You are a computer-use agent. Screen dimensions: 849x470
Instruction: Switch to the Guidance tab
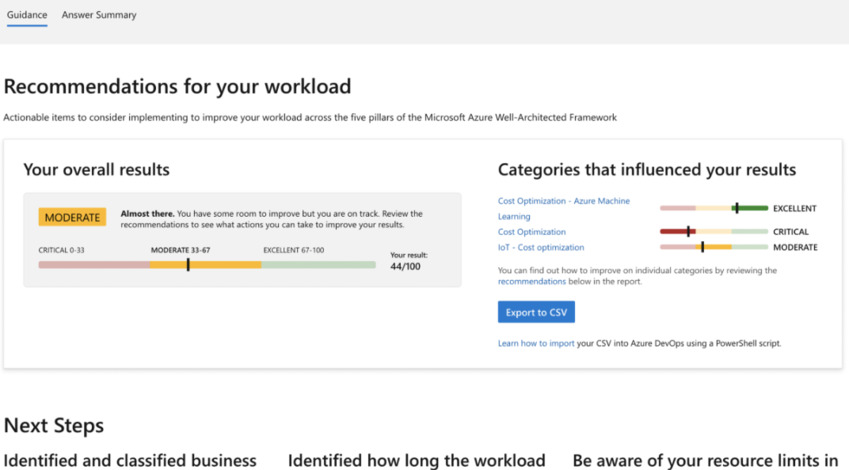coord(27,15)
